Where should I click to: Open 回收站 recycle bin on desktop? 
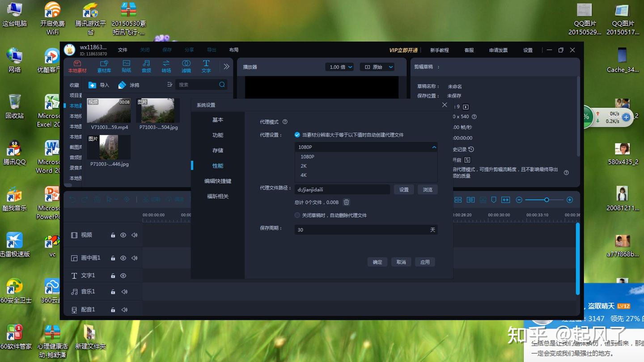(x=14, y=106)
